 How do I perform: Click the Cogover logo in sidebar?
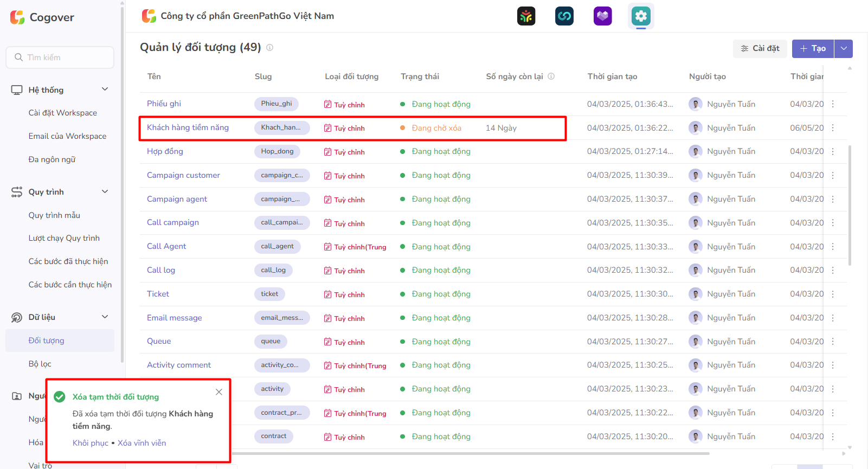coord(42,17)
